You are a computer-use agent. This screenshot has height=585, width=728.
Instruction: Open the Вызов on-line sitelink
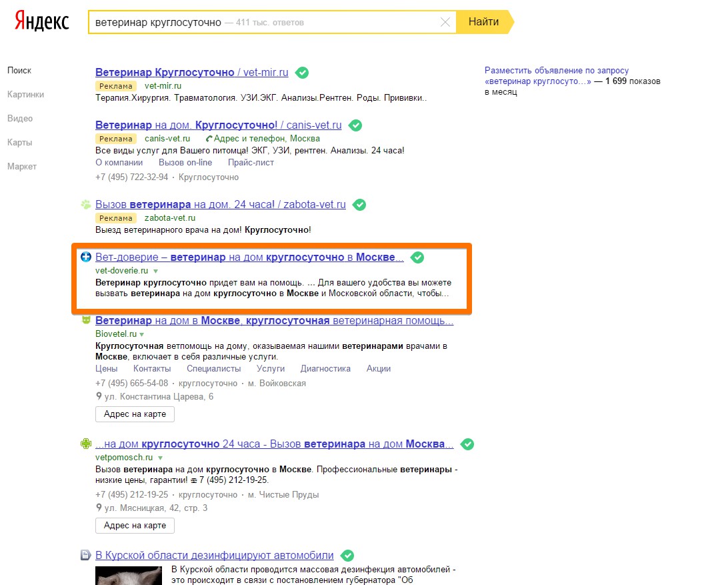[185, 163]
